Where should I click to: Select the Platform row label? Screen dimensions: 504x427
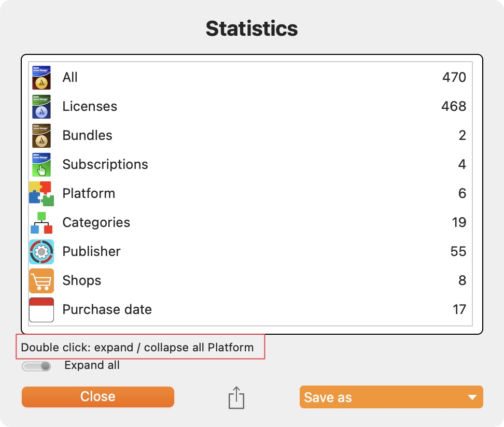89,193
